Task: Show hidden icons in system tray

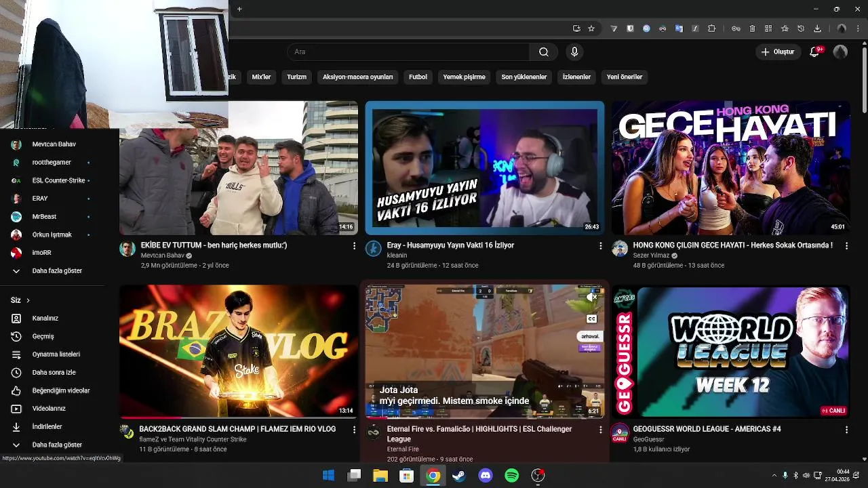Action: click(774, 475)
